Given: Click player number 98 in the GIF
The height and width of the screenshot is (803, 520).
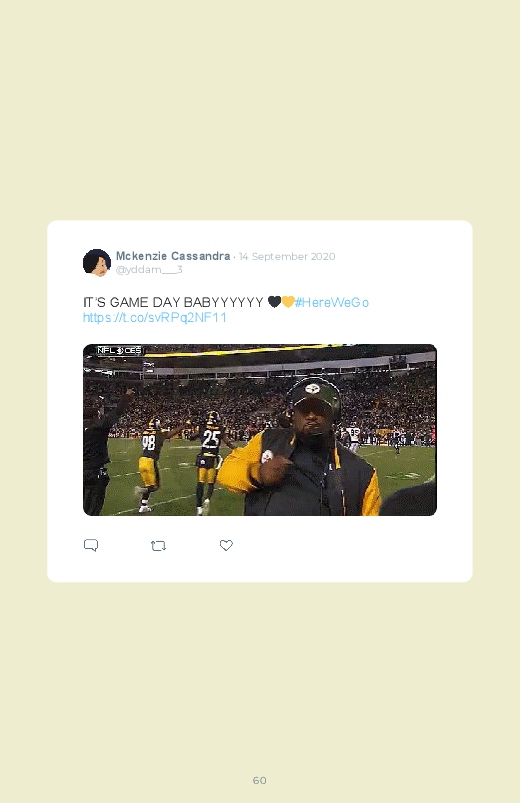Looking at the screenshot, I should (x=149, y=461).
